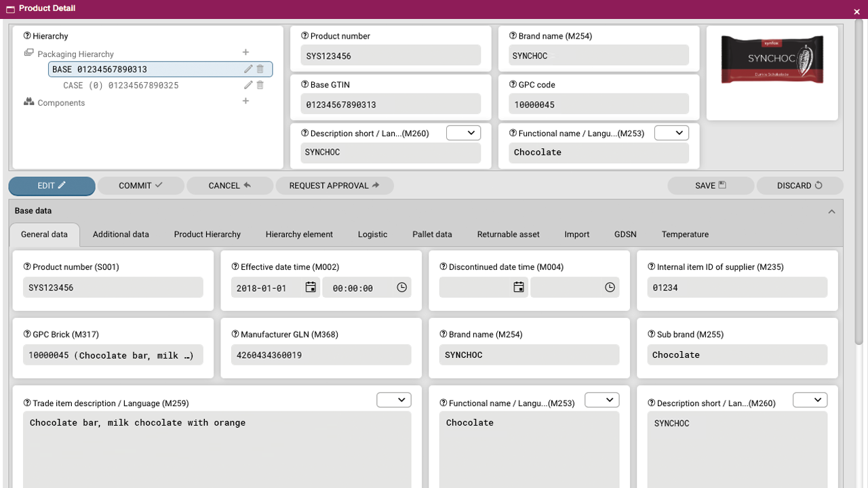
Task: Collapse the Base data section
Action: tap(831, 211)
